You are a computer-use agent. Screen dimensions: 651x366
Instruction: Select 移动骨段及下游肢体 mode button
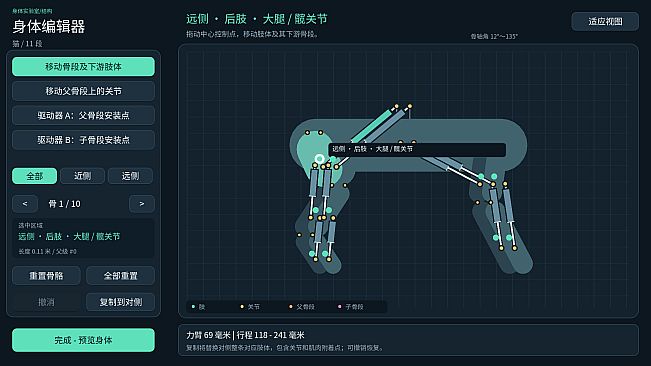tap(83, 66)
